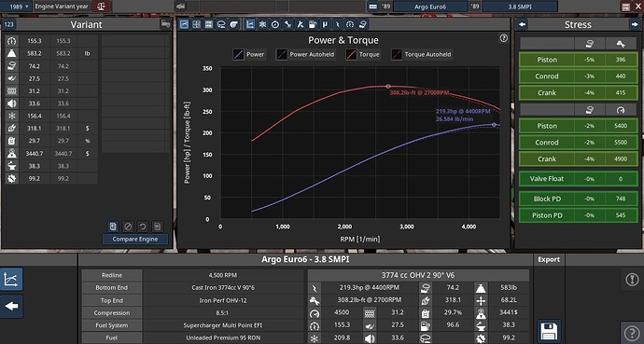Save engine with the floppy disk icon
The image size is (644, 344).
click(x=549, y=332)
